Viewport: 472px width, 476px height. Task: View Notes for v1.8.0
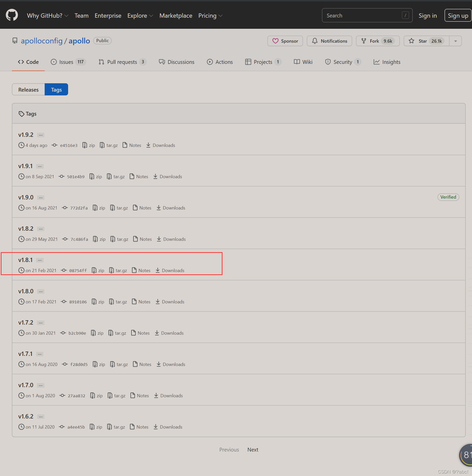141,302
